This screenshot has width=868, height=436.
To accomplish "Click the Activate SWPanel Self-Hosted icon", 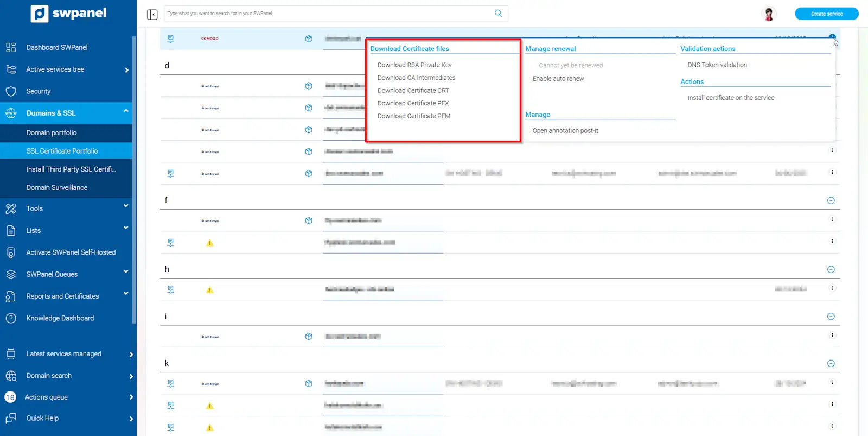I will [x=11, y=252].
